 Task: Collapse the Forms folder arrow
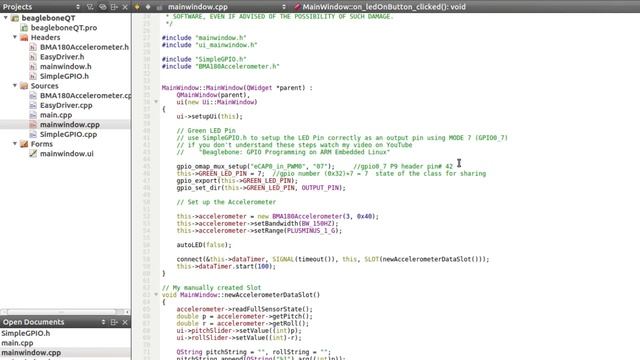click(x=15, y=144)
